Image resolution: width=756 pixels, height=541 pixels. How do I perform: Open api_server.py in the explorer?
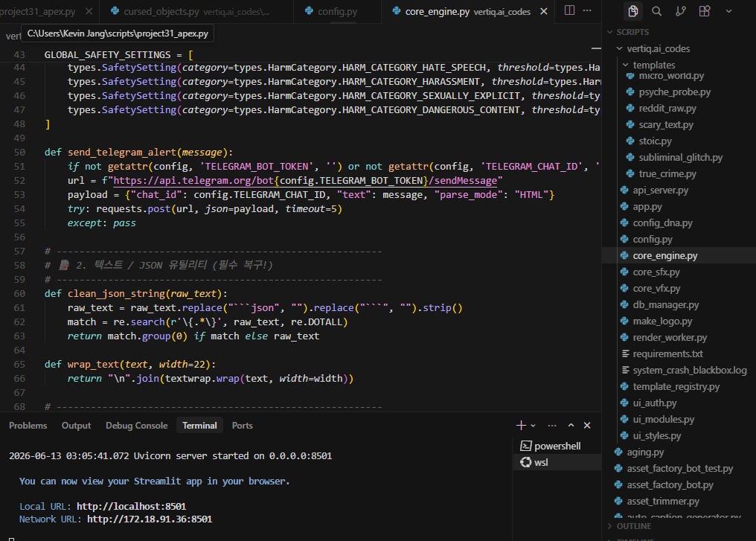click(660, 191)
